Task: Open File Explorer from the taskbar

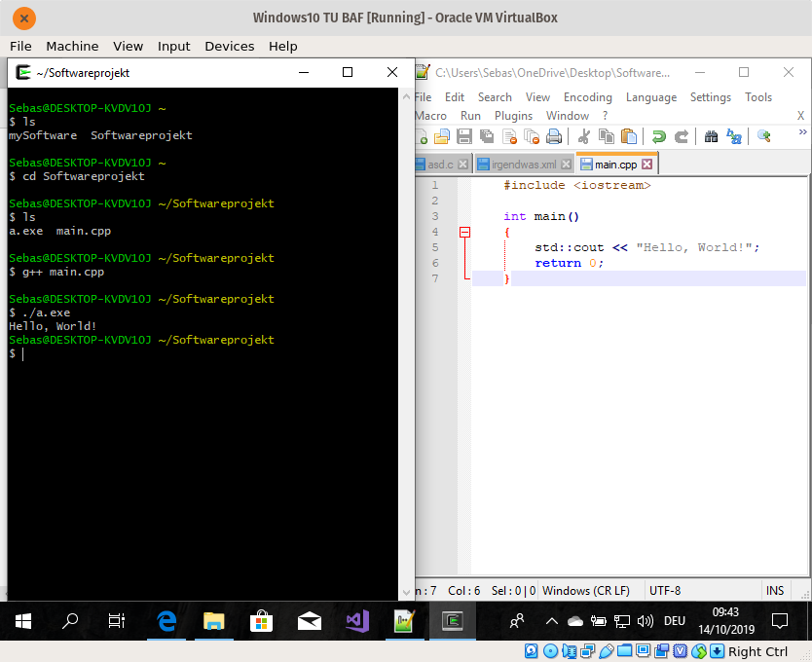Action: click(x=213, y=620)
